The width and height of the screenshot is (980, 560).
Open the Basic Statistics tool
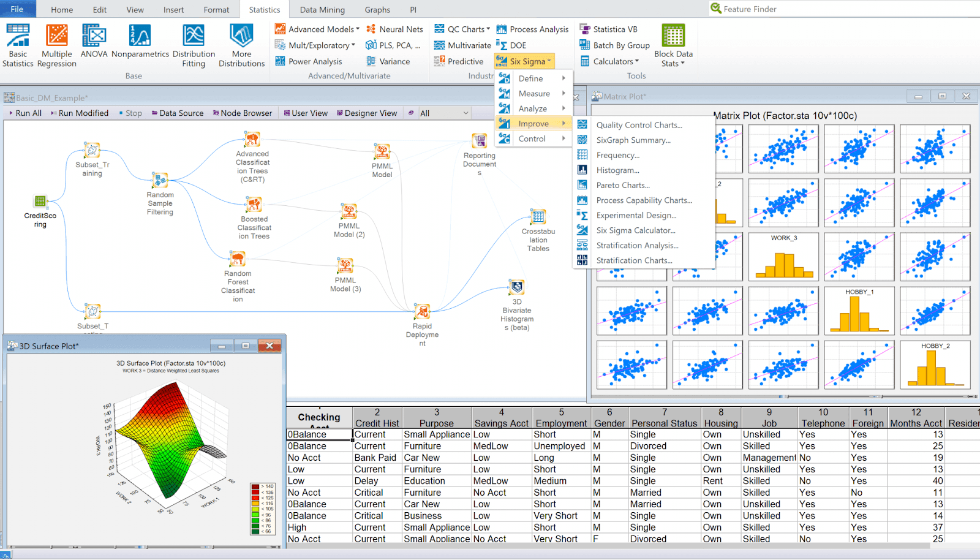pos(18,45)
